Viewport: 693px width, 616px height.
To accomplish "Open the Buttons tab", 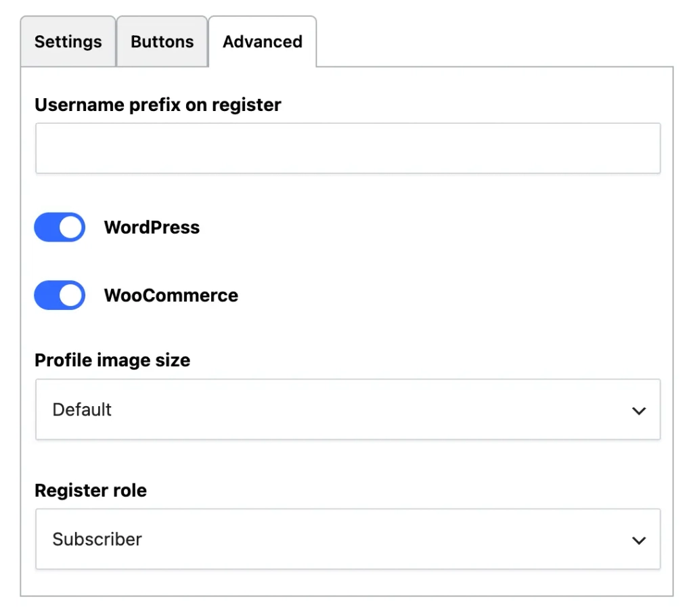I will click(x=162, y=41).
